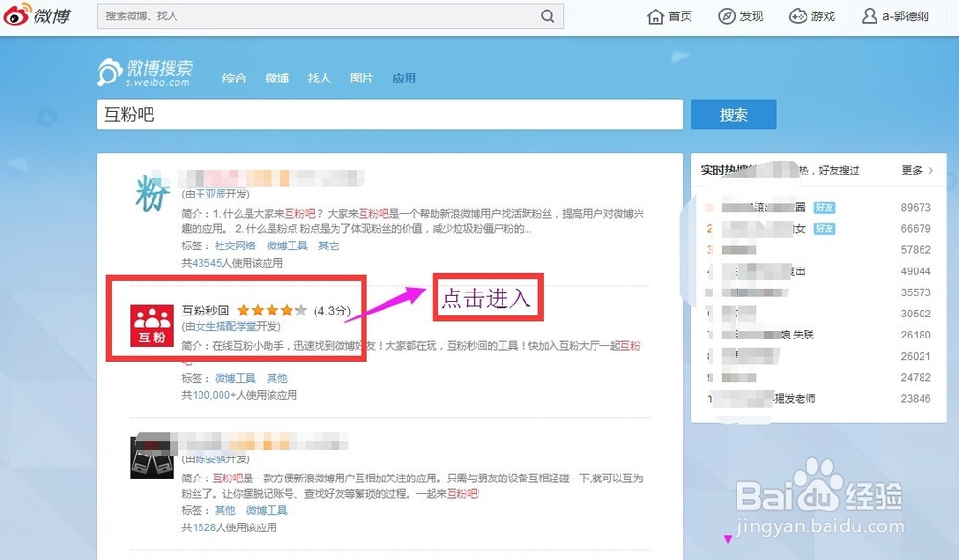Click the 其他 tag under 互粉秒回
The image size is (959, 560).
276,378
